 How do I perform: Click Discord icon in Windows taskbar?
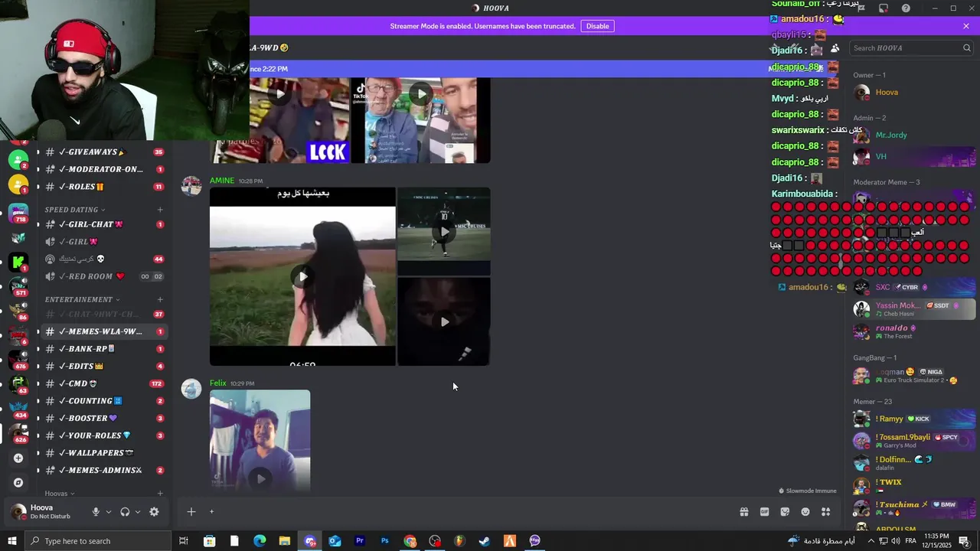click(x=310, y=541)
